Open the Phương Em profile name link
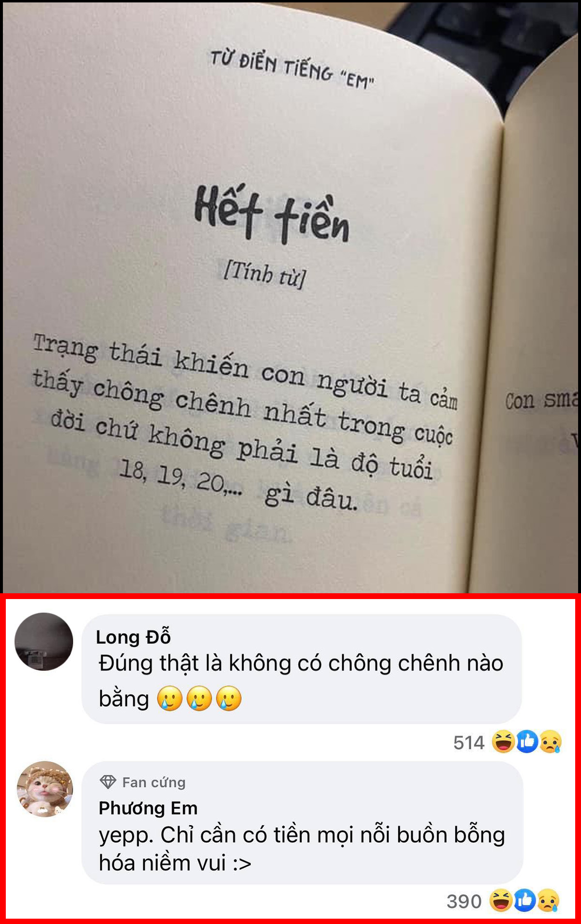 coord(148,808)
